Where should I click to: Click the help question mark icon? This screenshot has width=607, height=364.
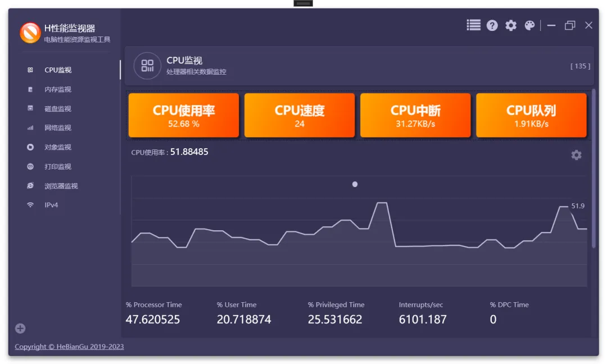pyautogui.click(x=492, y=25)
